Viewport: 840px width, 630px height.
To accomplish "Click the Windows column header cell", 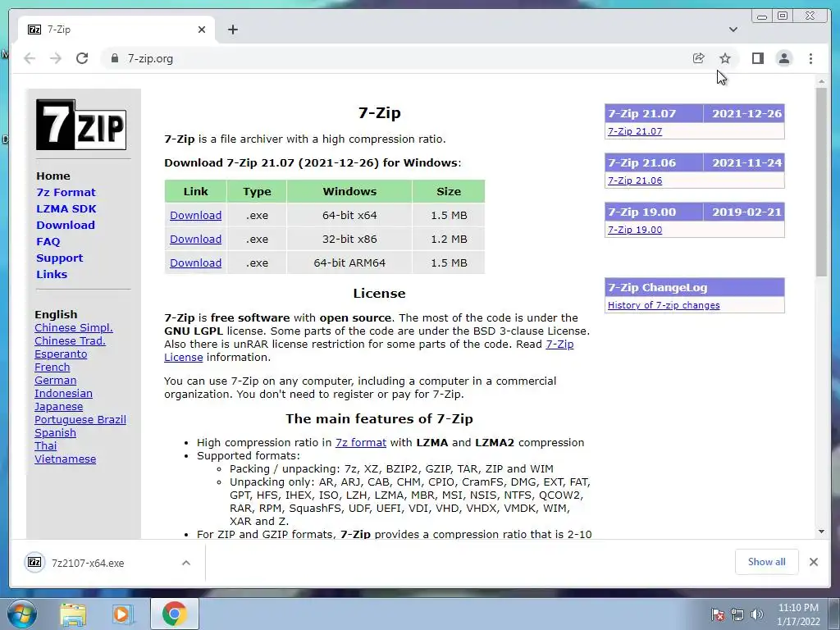I will click(x=349, y=191).
